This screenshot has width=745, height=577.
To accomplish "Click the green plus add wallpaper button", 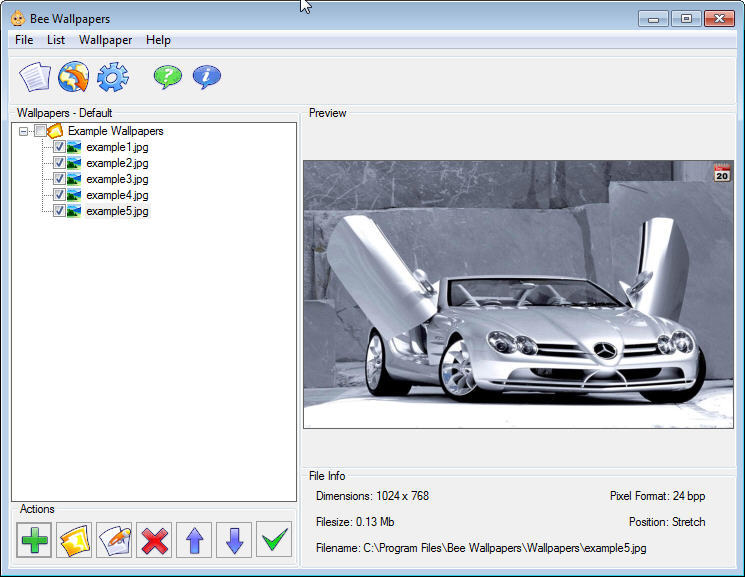I will pos(34,540).
